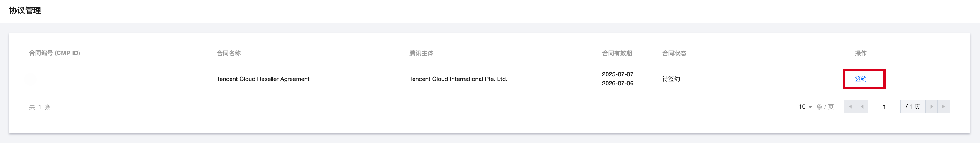
Task: Click the 2026-07-06 end date
Action: pyautogui.click(x=617, y=83)
